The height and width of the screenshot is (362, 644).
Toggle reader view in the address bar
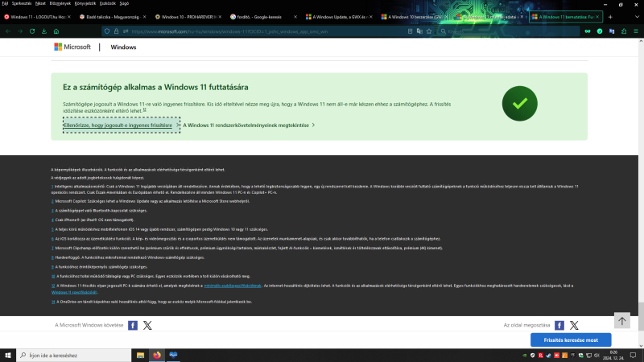tap(410, 31)
